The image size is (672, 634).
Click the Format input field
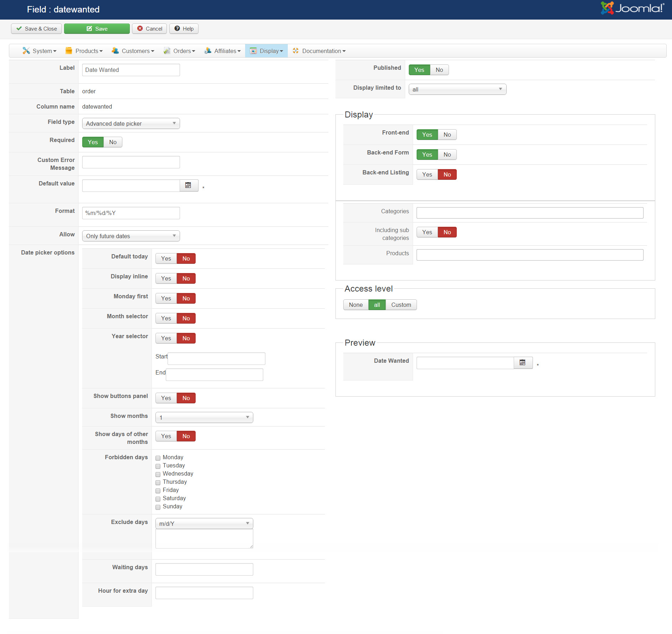click(131, 213)
